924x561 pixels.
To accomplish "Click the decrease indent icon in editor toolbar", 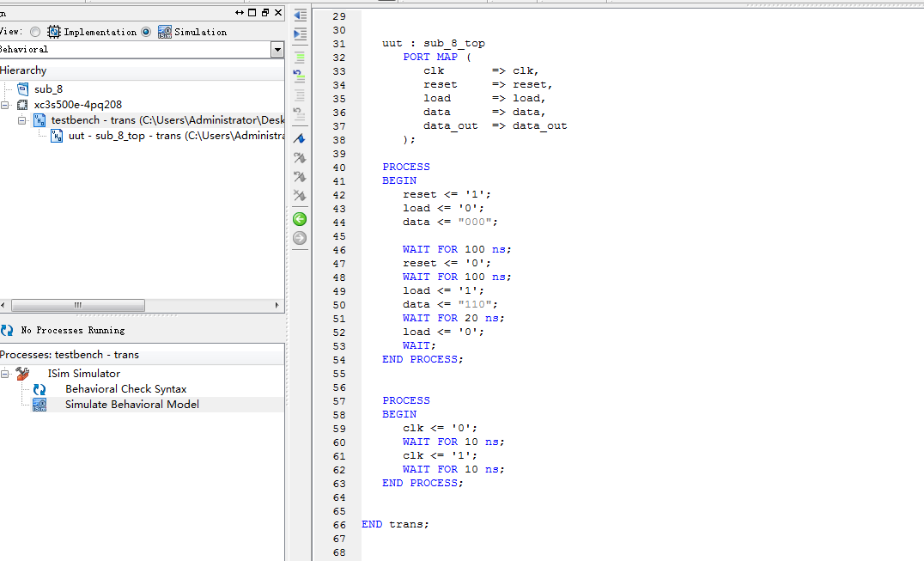I will click(300, 15).
